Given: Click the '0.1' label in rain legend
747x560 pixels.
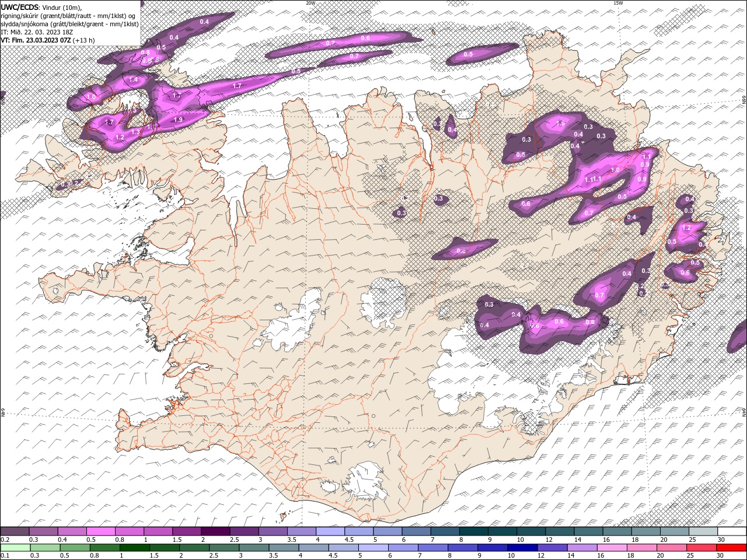Looking at the screenshot, I should (x=5, y=556).
